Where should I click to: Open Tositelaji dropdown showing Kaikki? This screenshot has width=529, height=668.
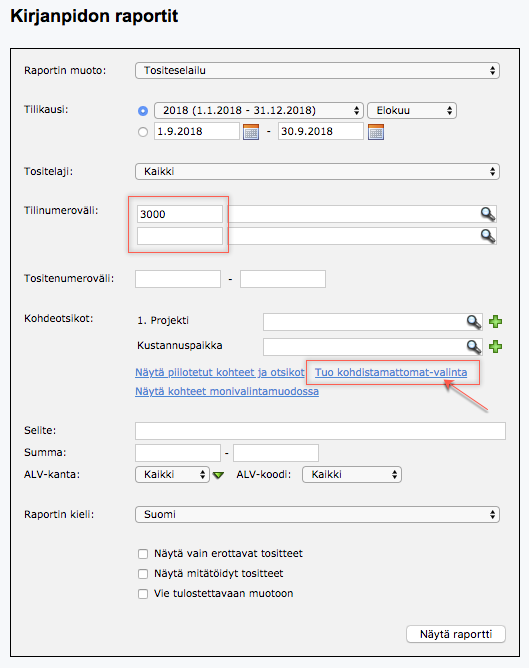[x=317, y=172]
